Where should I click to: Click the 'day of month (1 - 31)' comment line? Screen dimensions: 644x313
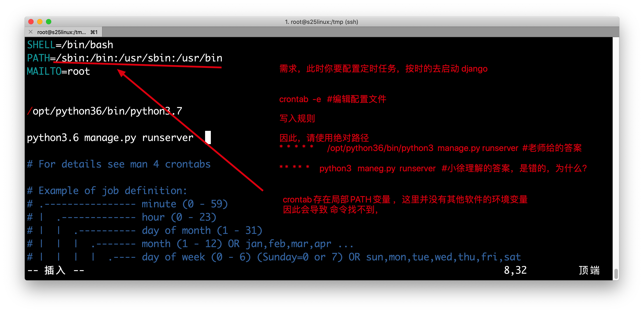[145, 231]
